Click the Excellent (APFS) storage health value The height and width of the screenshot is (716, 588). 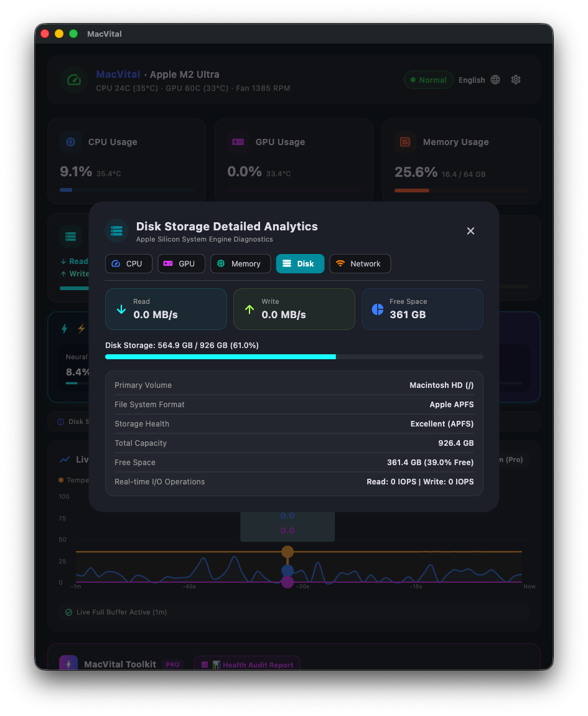coord(442,424)
